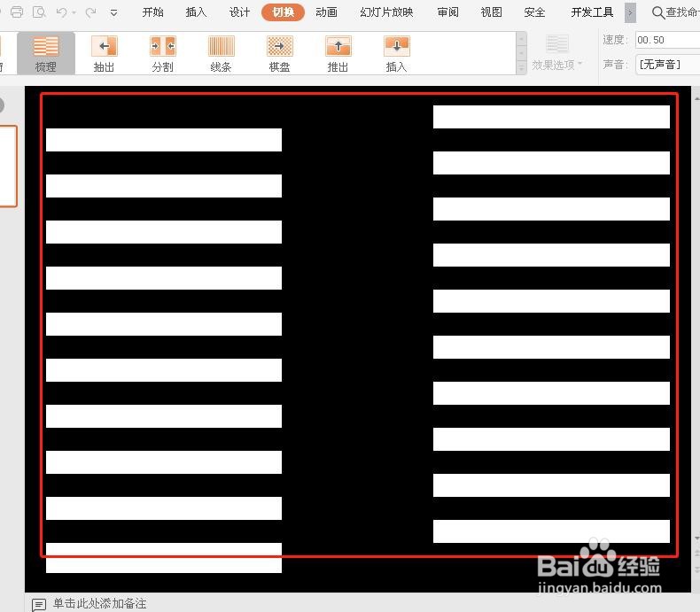Image resolution: width=700 pixels, height=612 pixels.
Task: Show more ribbon tabs arrow
Action: (630, 12)
